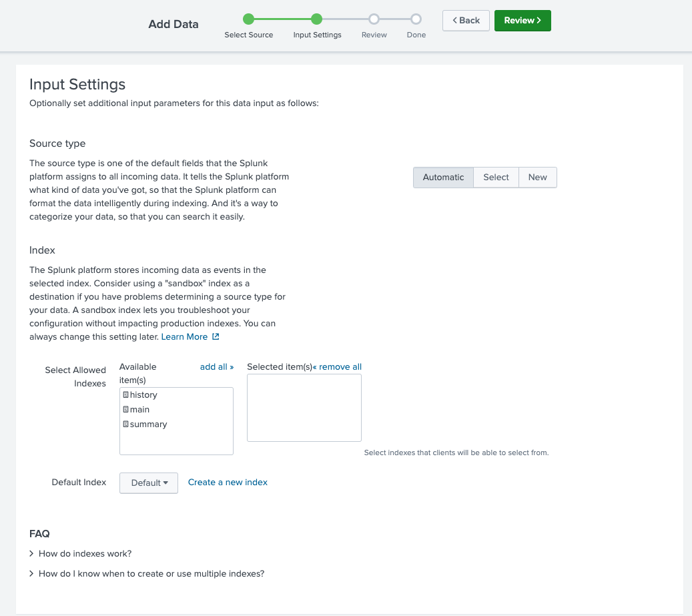Expand "How do indexes work?" FAQ entry

[x=85, y=553]
